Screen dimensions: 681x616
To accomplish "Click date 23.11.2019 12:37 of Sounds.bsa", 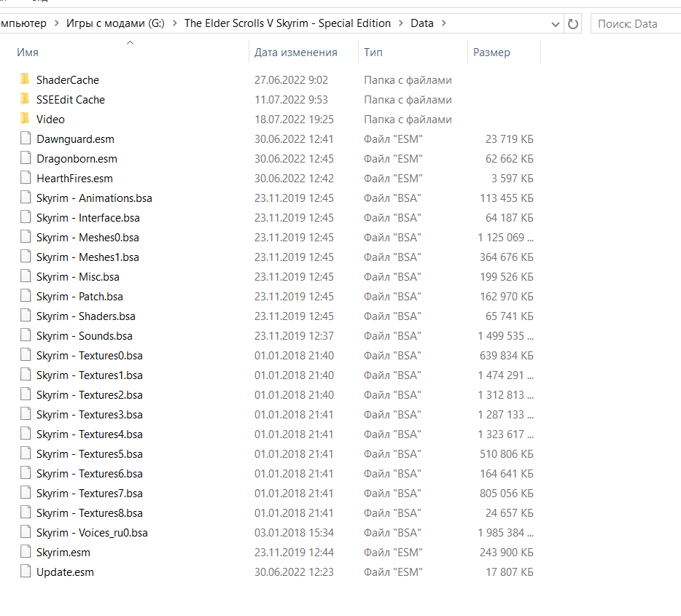I will pos(294,335).
